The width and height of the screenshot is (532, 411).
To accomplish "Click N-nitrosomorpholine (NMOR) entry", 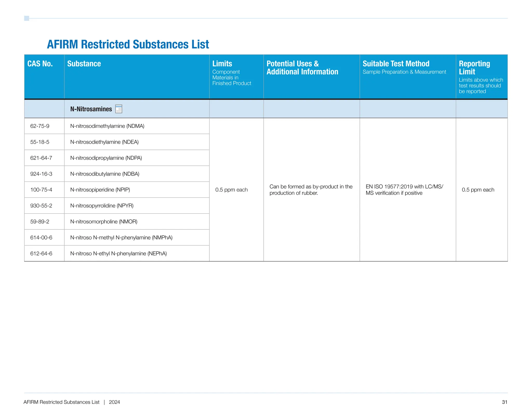I will pyautogui.click(x=104, y=222).
